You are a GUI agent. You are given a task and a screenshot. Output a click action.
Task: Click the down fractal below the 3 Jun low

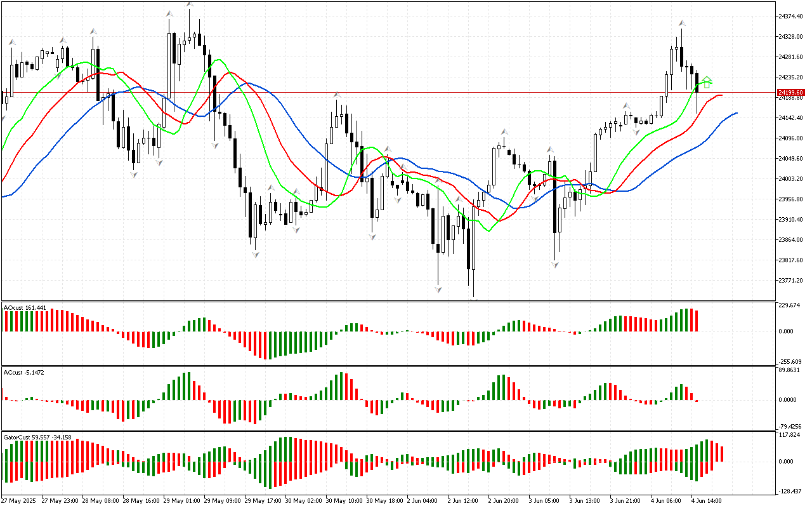[x=555, y=264]
